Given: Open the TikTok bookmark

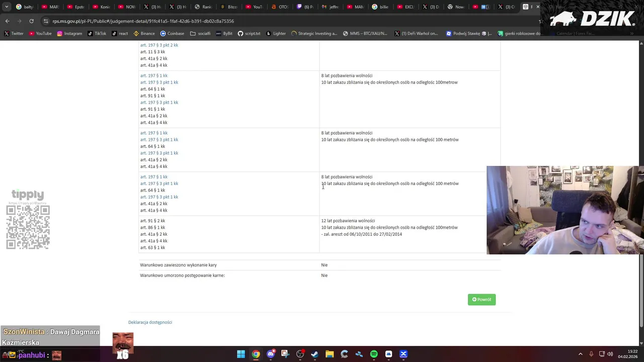Looking at the screenshot, I should pyautogui.click(x=97, y=34).
